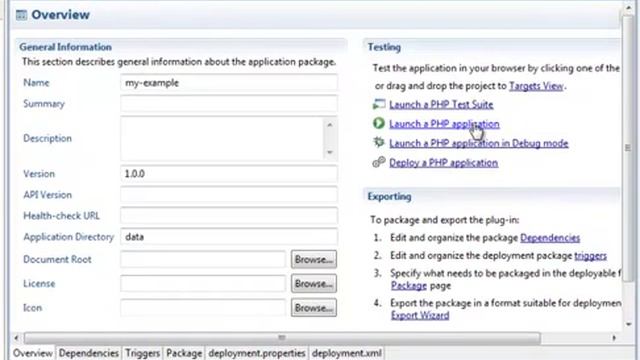Image resolution: width=640 pixels, height=360 pixels.
Task: Click Deploy a PHP application link
Action: [443, 163]
